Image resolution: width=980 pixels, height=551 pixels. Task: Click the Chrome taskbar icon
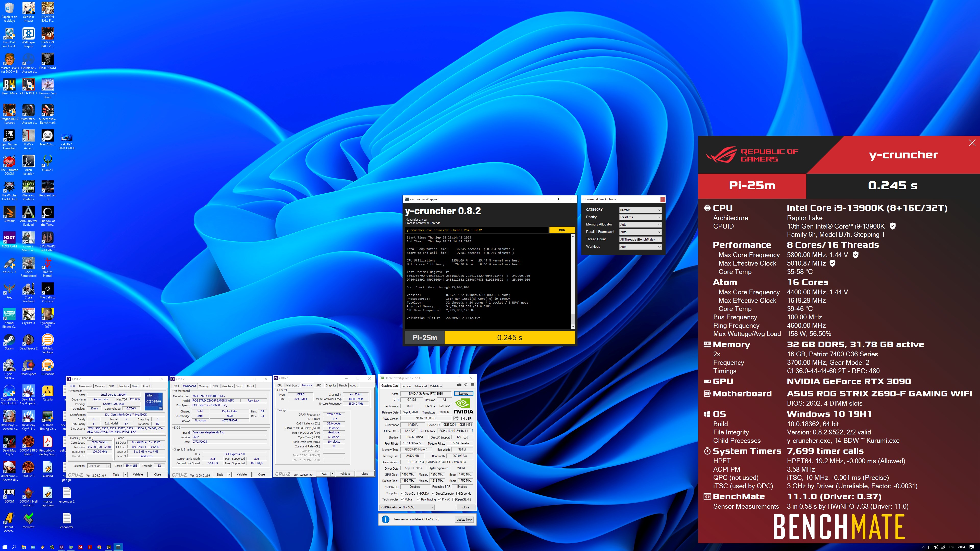tap(99, 547)
